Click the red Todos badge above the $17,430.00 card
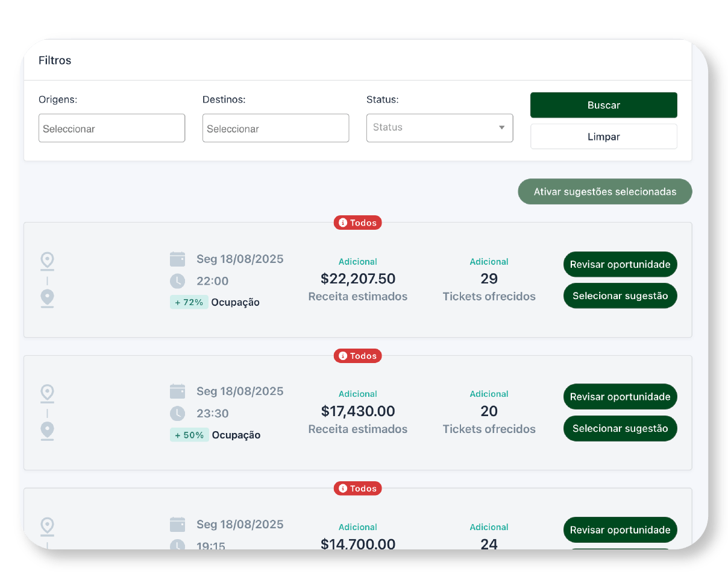 coord(357,356)
